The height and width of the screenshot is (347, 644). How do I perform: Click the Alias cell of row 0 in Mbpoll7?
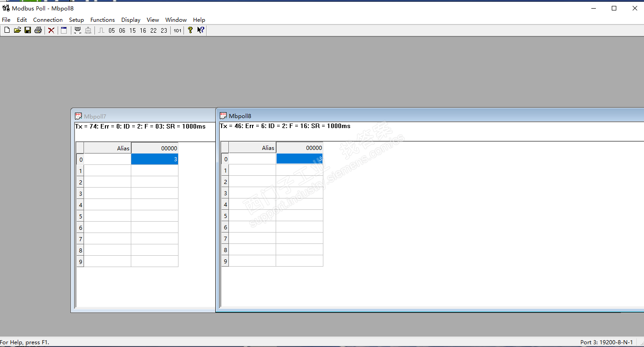point(108,159)
